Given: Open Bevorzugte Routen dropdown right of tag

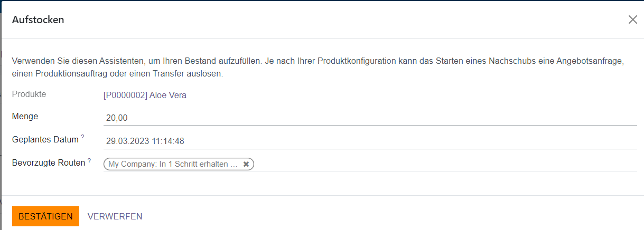Looking at the screenshot, I should [444, 164].
